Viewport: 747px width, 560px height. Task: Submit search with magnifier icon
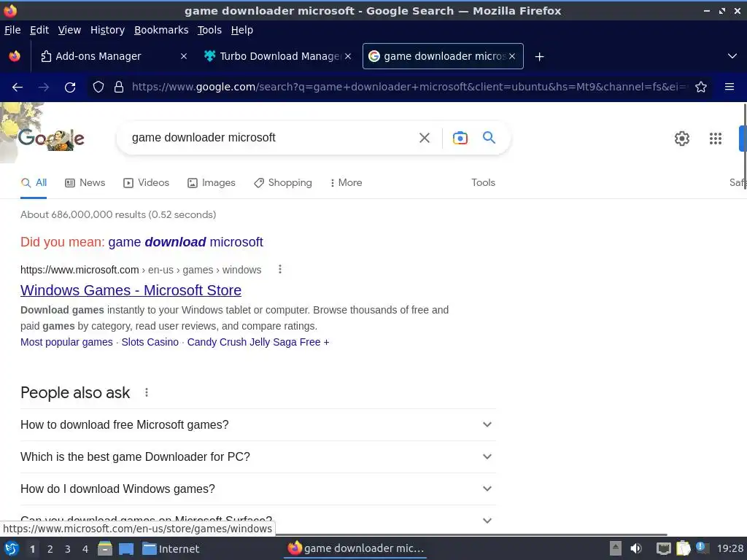(489, 138)
